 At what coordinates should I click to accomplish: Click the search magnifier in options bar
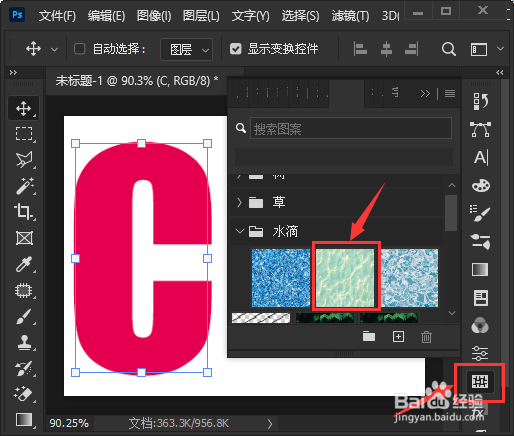click(x=449, y=49)
